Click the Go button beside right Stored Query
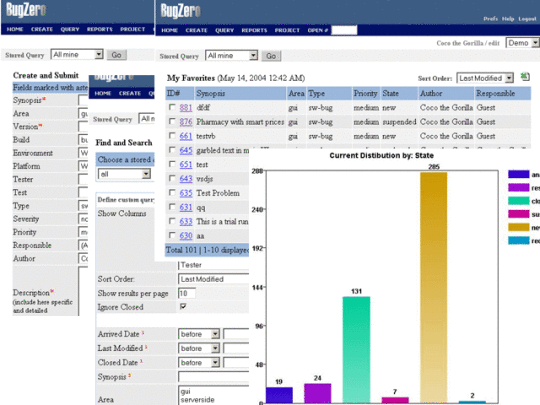The image size is (540, 405). click(271, 56)
